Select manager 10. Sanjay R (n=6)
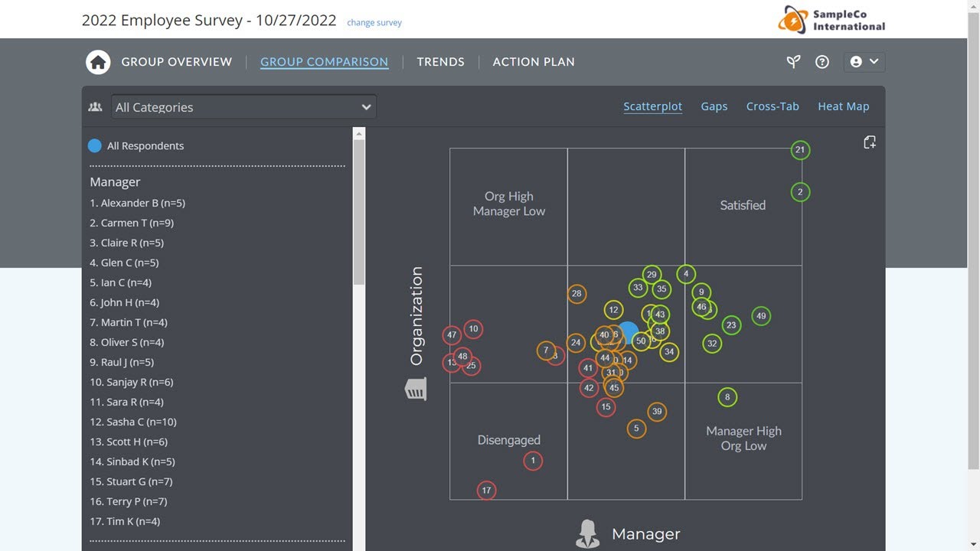Viewport: 980px width, 551px height. coord(132,382)
